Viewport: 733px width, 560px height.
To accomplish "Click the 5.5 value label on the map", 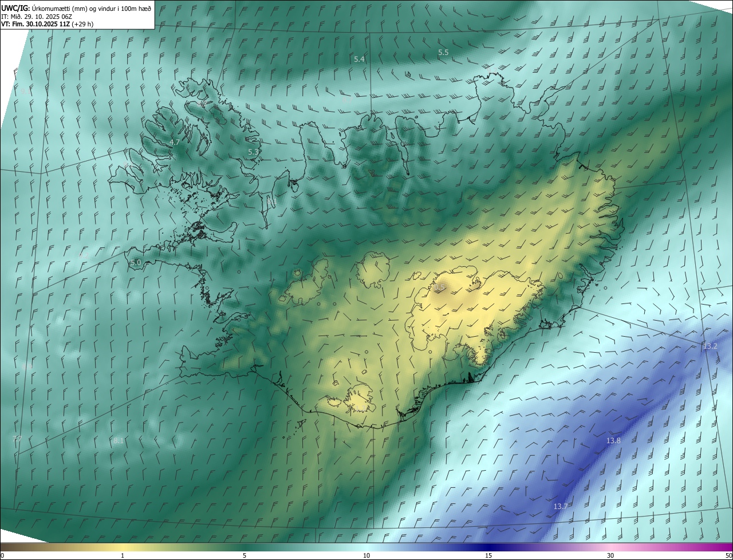I will (443, 52).
